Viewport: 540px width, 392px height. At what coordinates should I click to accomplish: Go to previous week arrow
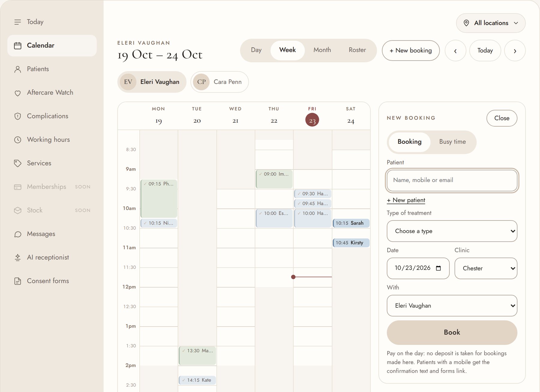coord(455,51)
